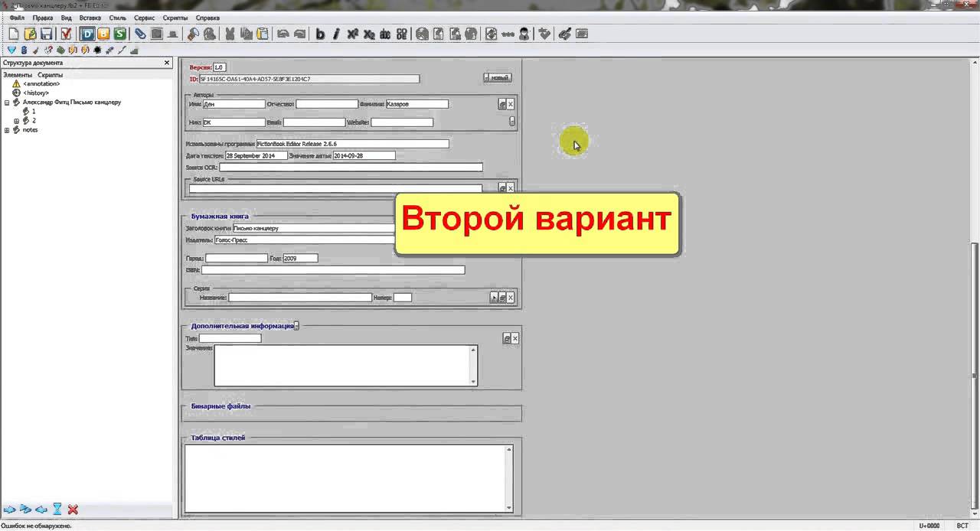Click the last icon in main toolbar
Image resolution: width=980 pixels, height=531 pixels.
coord(582,34)
